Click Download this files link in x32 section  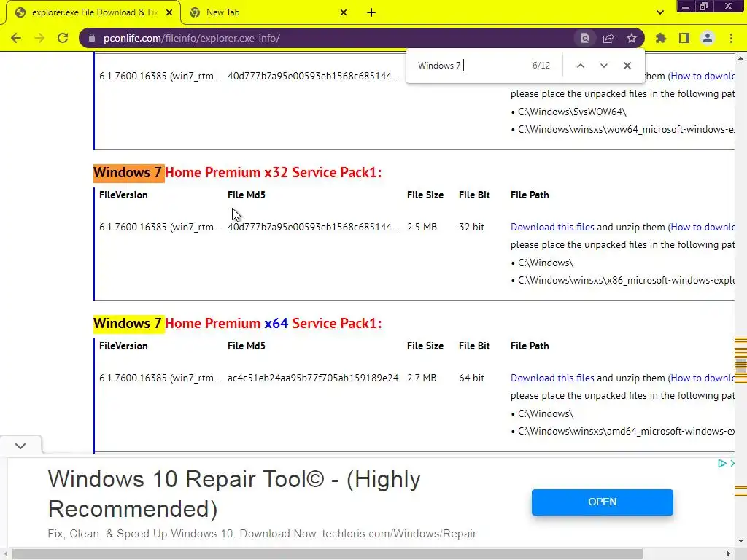(552, 227)
